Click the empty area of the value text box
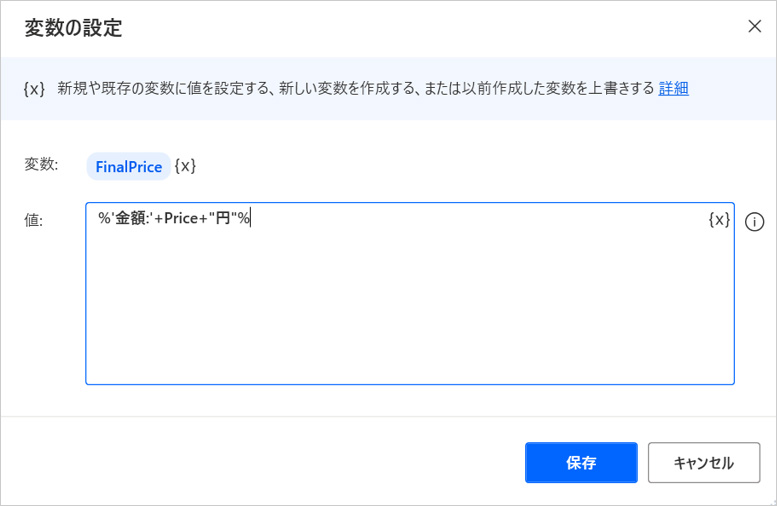Viewport: 777px width, 506px height. coord(400,310)
